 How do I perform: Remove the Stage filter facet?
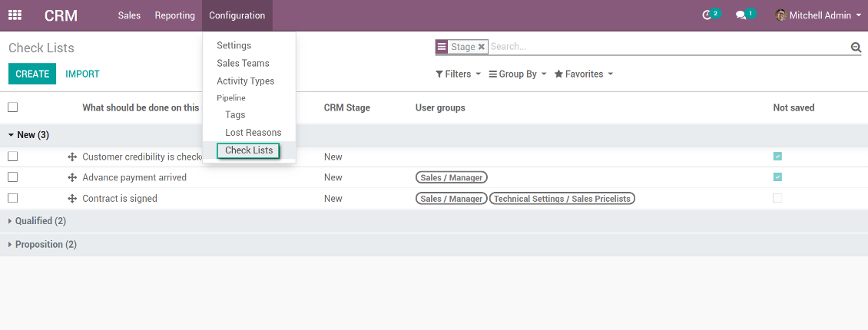tap(482, 47)
